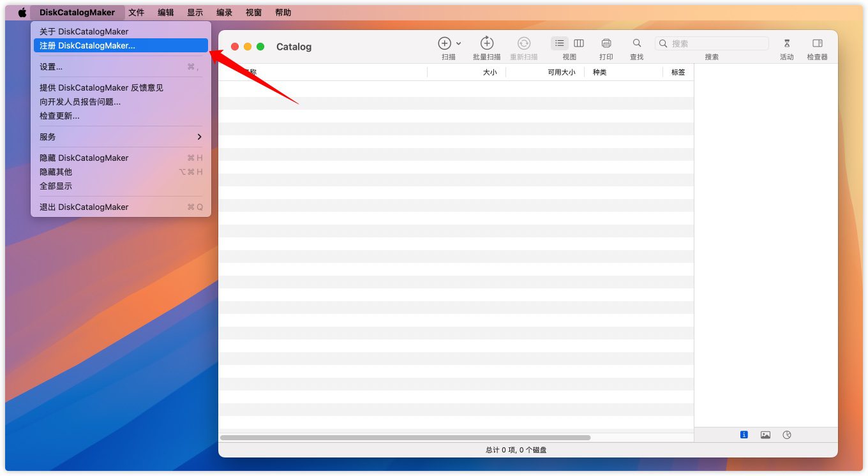Switch to list view mode
This screenshot has height=476, width=868.
tap(560, 43)
